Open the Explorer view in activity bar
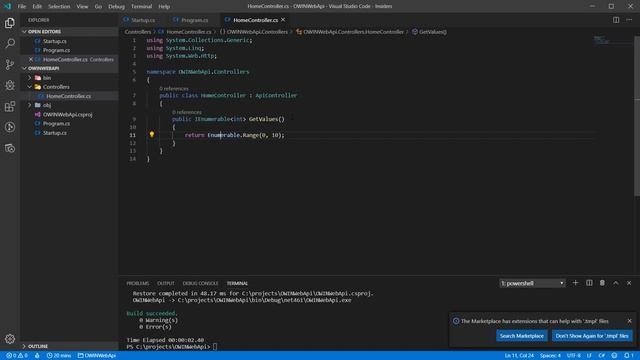 (10, 23)
